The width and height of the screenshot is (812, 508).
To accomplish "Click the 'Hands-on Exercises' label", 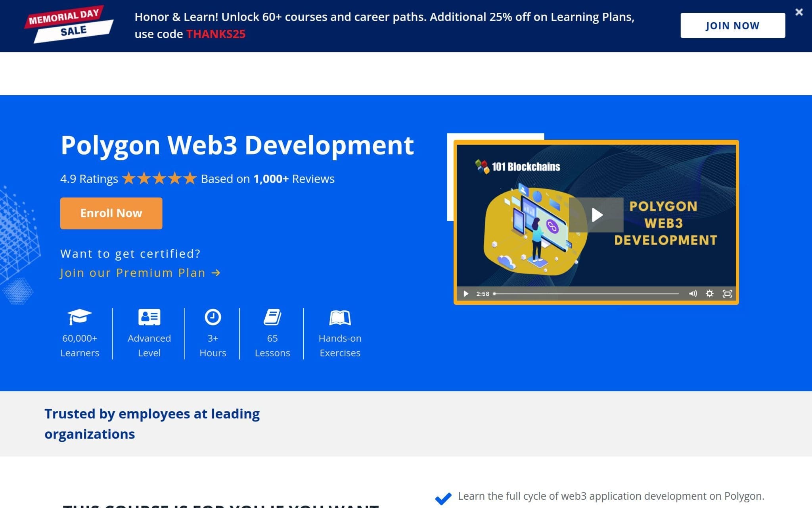I will (340, 346).
